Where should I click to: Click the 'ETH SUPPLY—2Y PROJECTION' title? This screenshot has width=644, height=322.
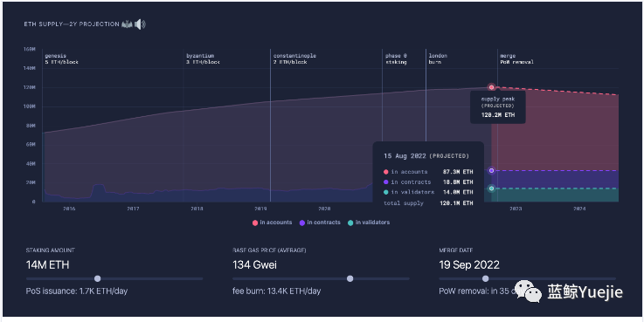pos(72,24)
